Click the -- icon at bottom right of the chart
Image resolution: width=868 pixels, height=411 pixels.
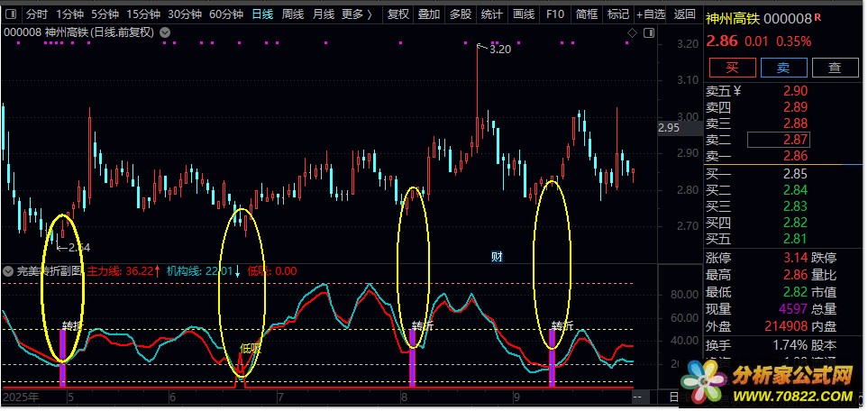tap(638, 397)
